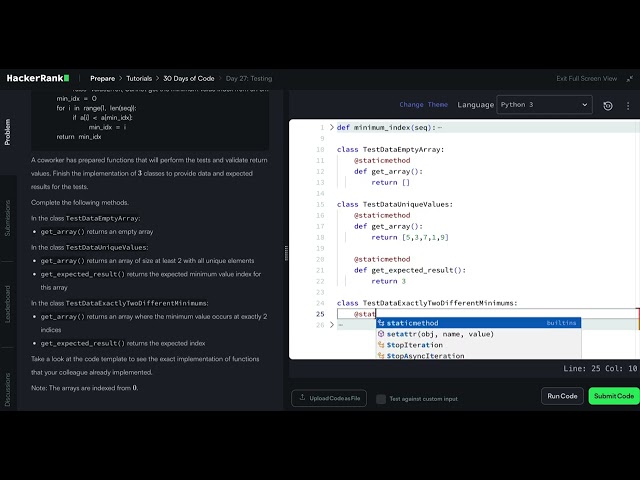
Task: Click the upload icon in Upload Code as File
Action: [x=302, y=398]
